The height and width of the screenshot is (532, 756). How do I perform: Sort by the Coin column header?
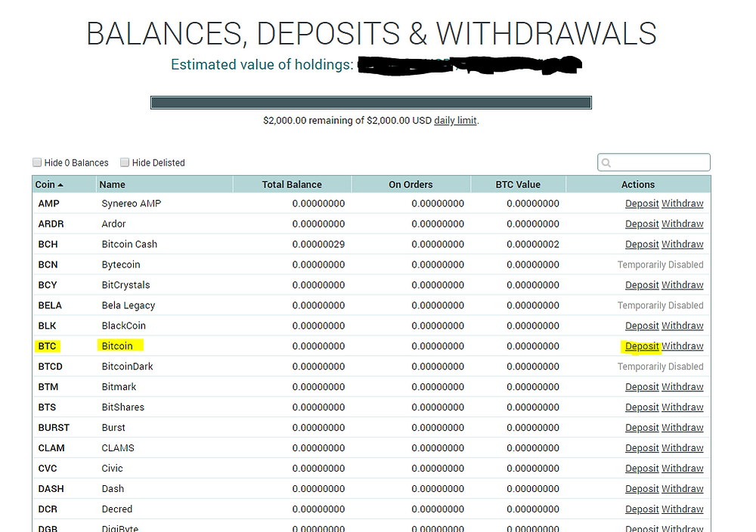pyautogui.click(x=64, y=184)
